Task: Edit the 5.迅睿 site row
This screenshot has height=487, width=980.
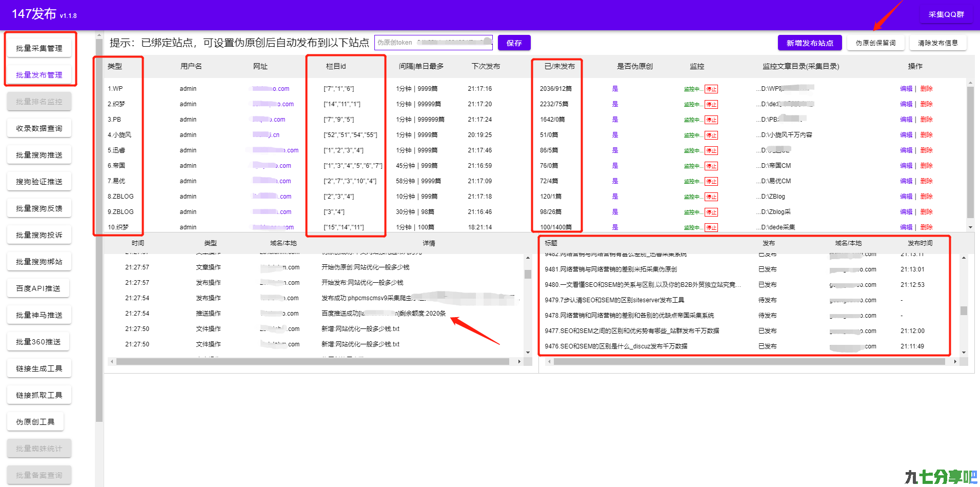Action: click(906, 150)
